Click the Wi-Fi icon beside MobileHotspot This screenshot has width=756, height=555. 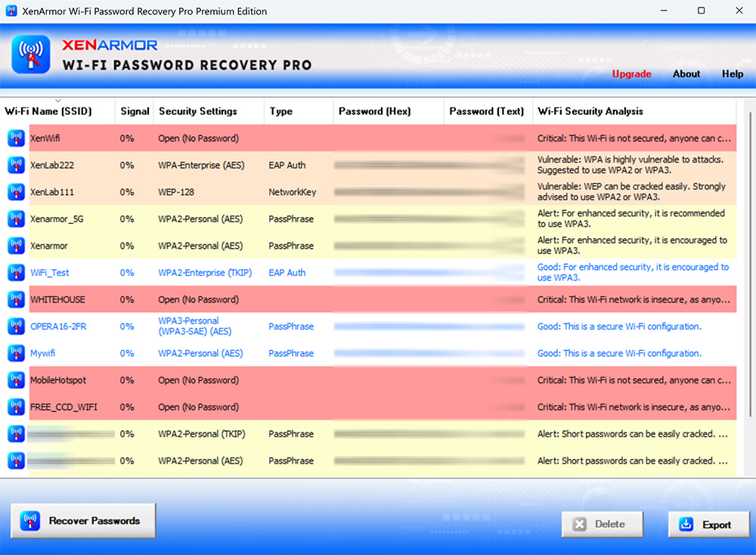tap(17, 380)
